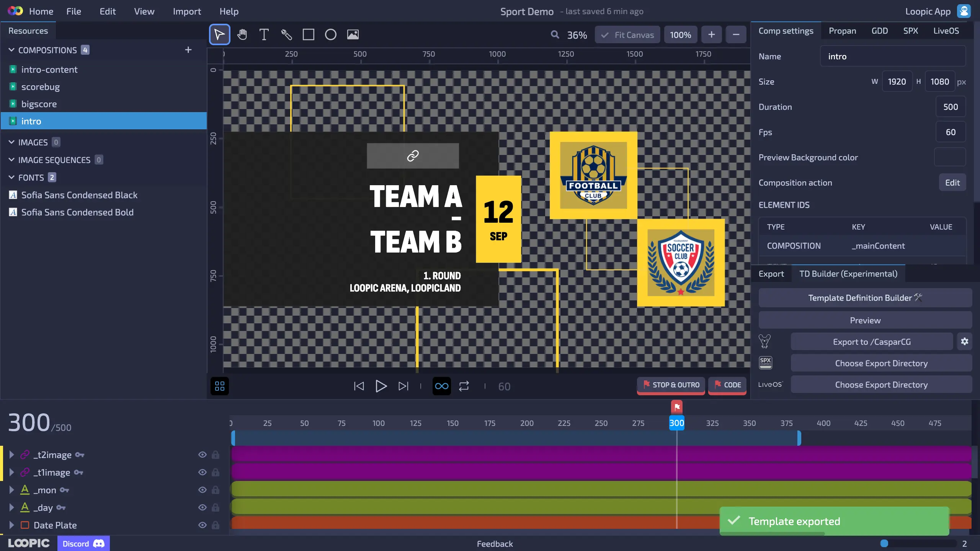
Task: Collapse the IMAGE SEQUENCES section
Action: pyautogui.click(x=11, y=160)
